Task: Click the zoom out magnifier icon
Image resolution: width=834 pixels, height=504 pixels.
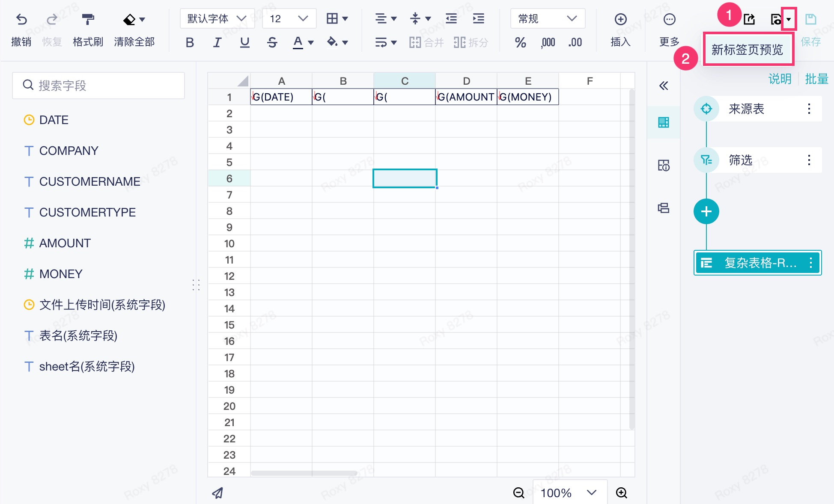Action: (518, 493)
